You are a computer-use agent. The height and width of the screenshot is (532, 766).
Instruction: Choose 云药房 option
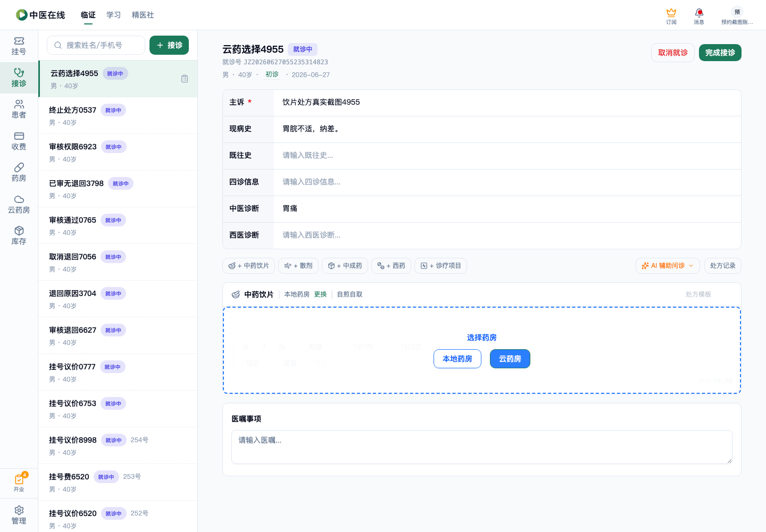510,359
